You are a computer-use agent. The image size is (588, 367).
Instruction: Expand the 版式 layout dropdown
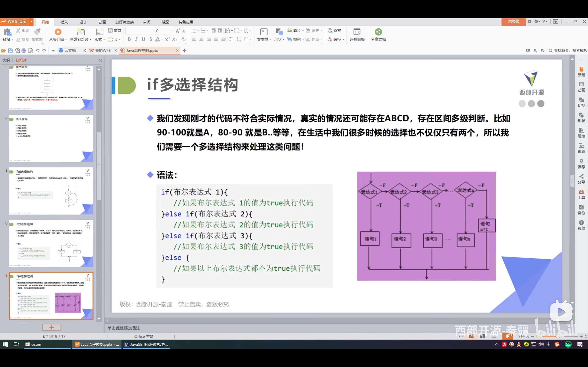tap(104, 40)
